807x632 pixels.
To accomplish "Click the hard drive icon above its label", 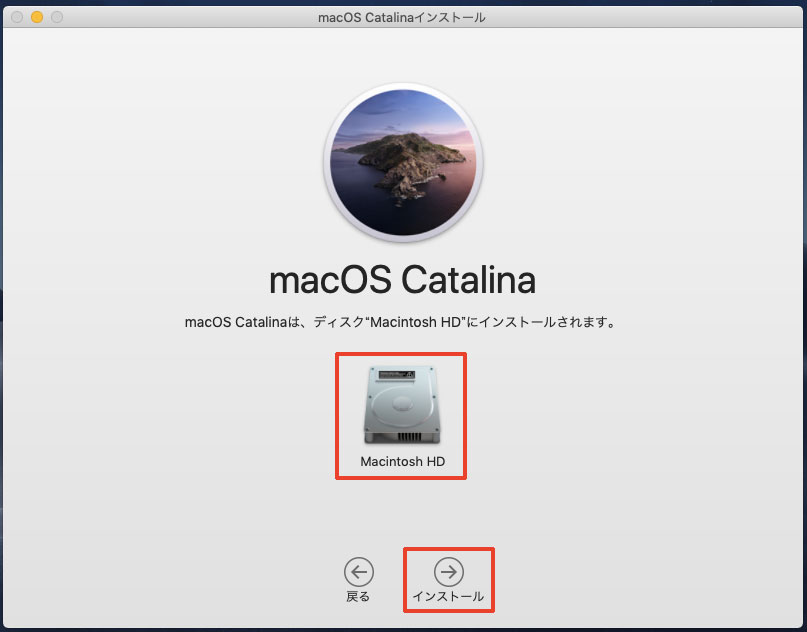I will point(401,405).
